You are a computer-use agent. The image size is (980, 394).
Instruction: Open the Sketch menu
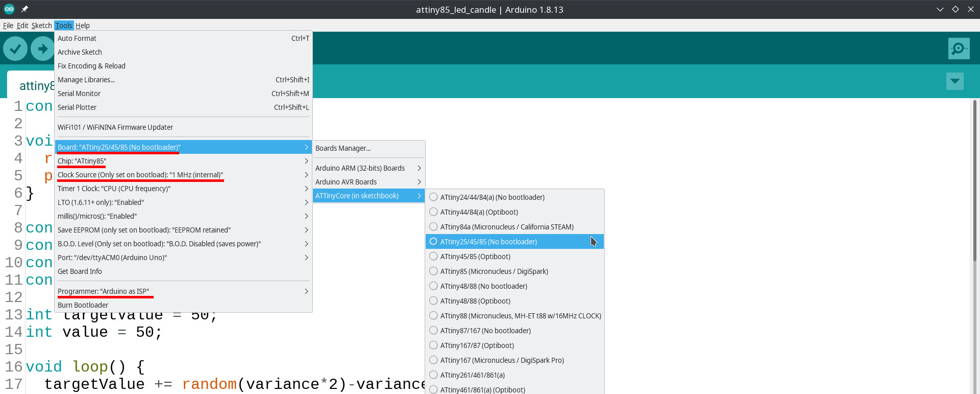pyautogui.click(x=41, y=26)
